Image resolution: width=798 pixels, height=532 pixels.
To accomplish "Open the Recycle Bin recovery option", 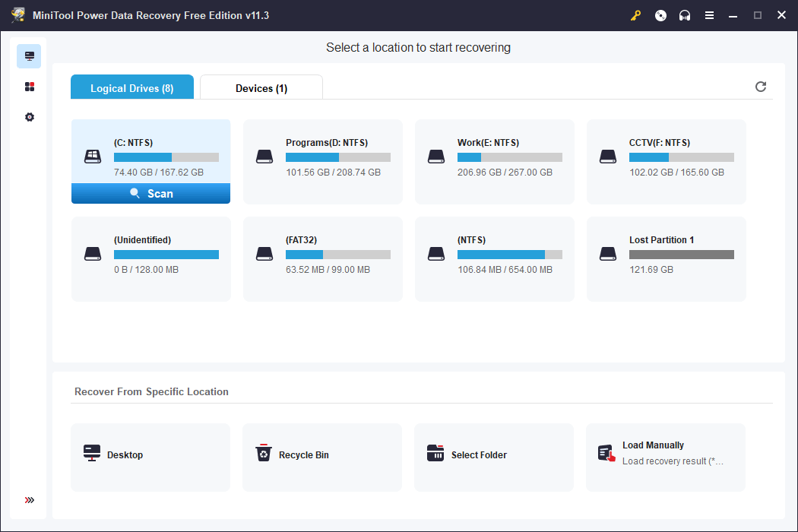I will (264, 452).
